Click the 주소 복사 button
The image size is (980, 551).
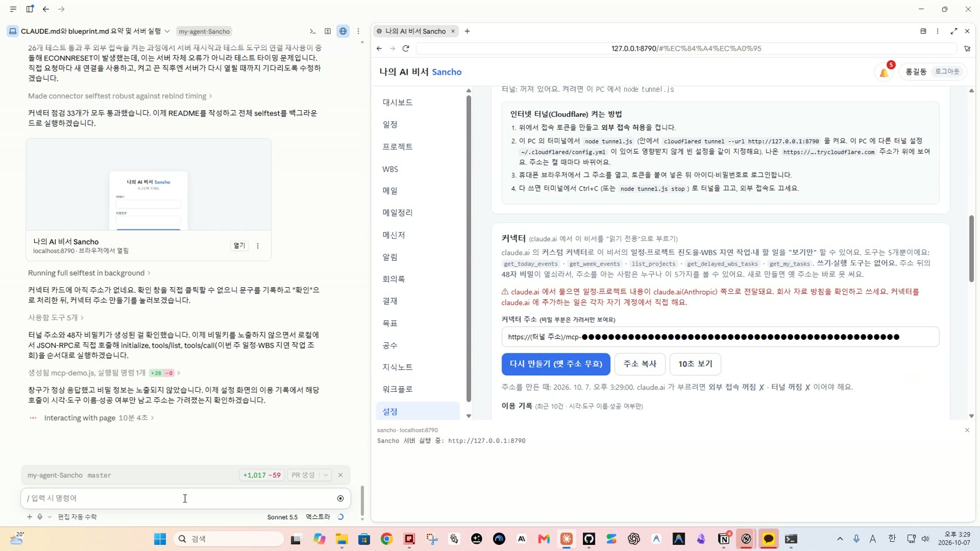click(639, 364)
